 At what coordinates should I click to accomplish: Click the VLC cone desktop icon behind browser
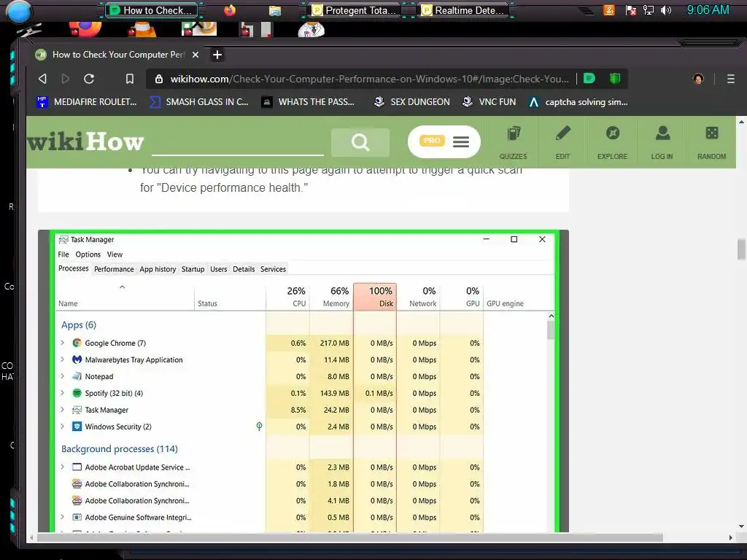[x=142, y=29]
